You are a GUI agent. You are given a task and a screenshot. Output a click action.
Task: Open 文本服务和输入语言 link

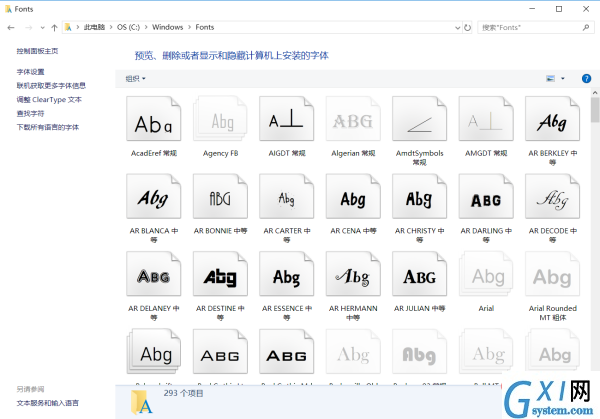pyautogui.click(x=47, y=403)
